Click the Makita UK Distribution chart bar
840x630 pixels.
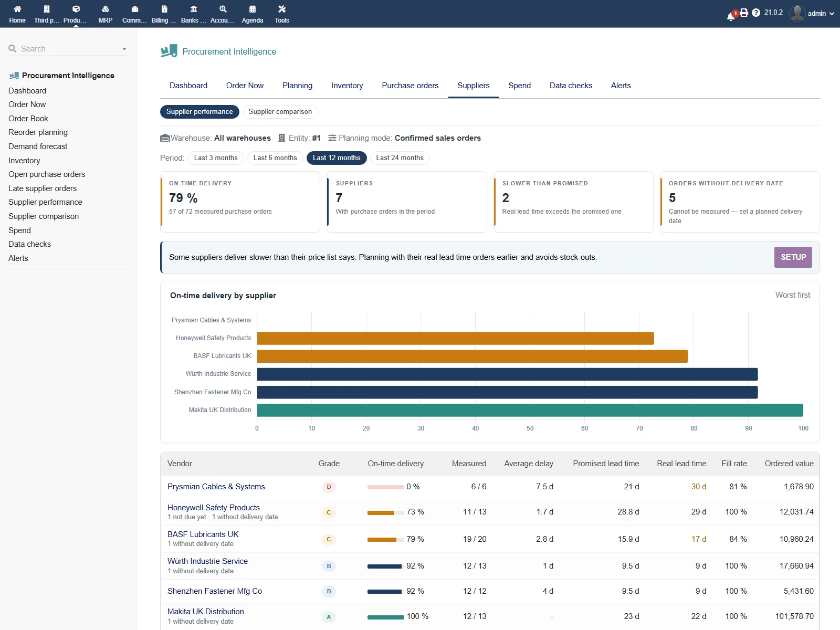point(530,411)
